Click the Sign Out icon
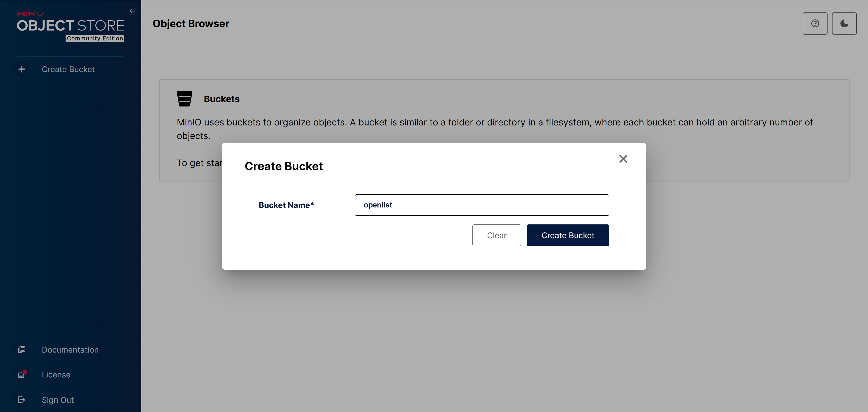The width and height of the screenshot is (868, 412). pos(22,400)
